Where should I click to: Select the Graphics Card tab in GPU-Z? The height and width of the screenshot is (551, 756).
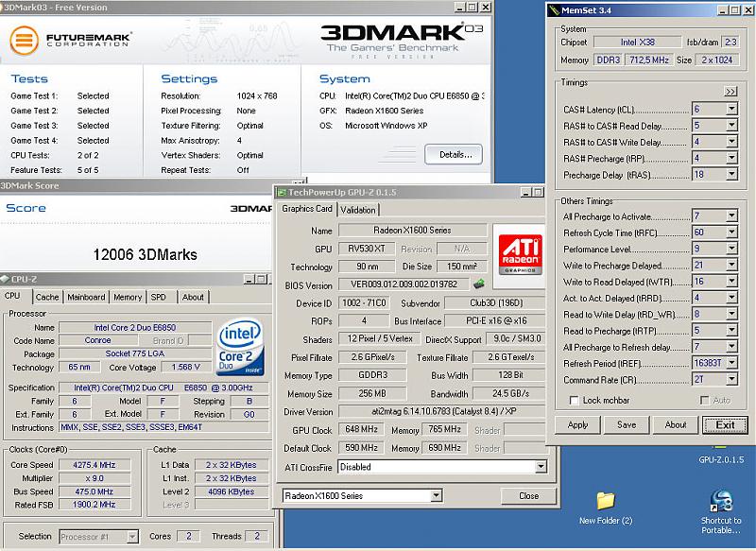(x=307, y=209)
